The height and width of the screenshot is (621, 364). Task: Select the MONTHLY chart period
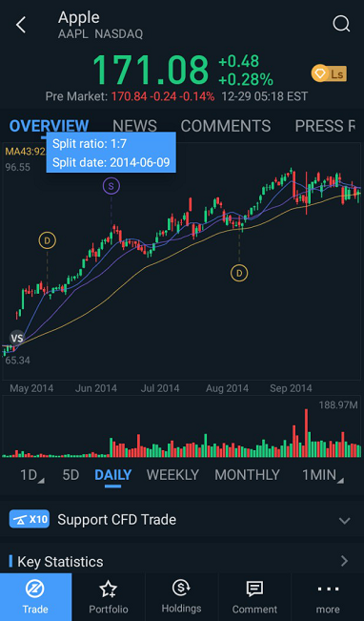(x=247, y=474)
